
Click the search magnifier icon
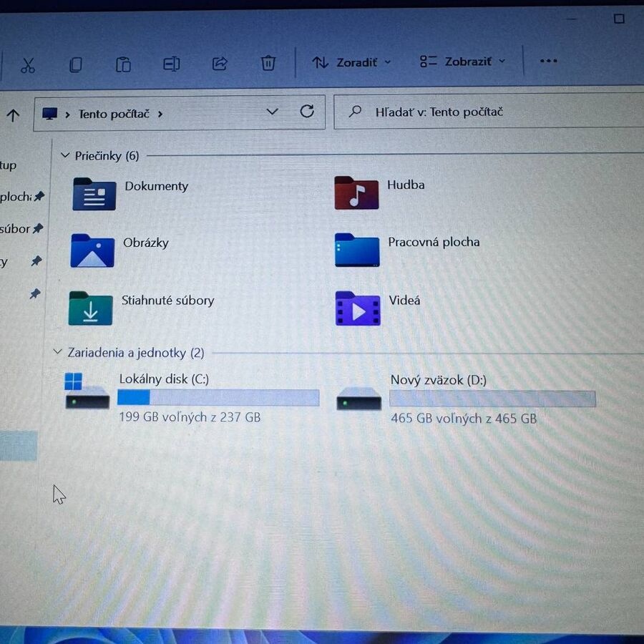tap(355, 112)
